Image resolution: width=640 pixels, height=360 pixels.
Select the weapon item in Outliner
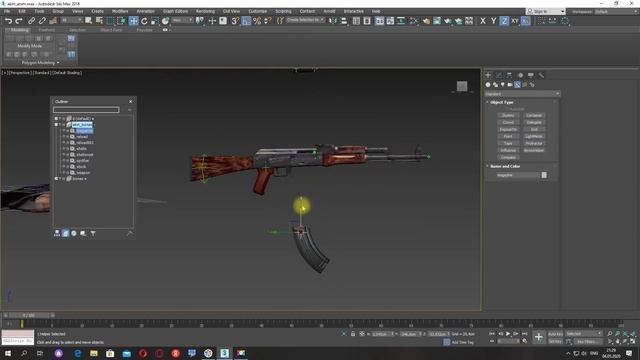[83, 173]
